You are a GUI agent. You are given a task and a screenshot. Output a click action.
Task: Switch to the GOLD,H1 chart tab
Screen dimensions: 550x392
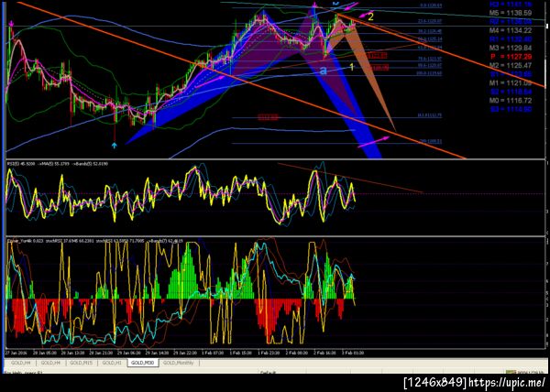[112, 363]
